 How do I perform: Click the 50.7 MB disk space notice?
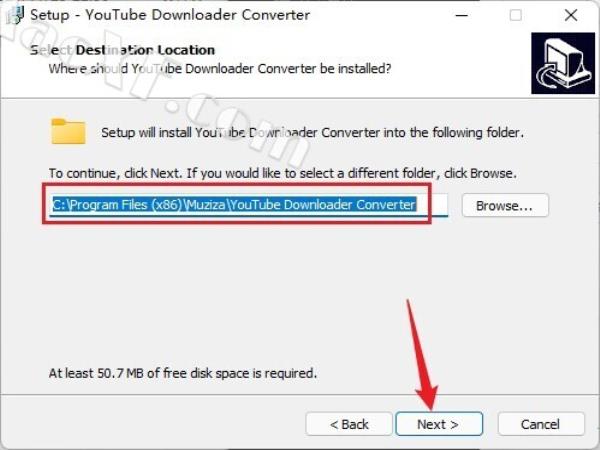coord(183,373)
